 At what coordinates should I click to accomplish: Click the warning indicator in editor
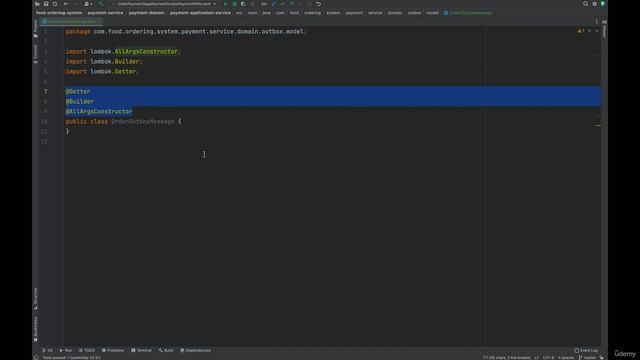tap(581, 31)
